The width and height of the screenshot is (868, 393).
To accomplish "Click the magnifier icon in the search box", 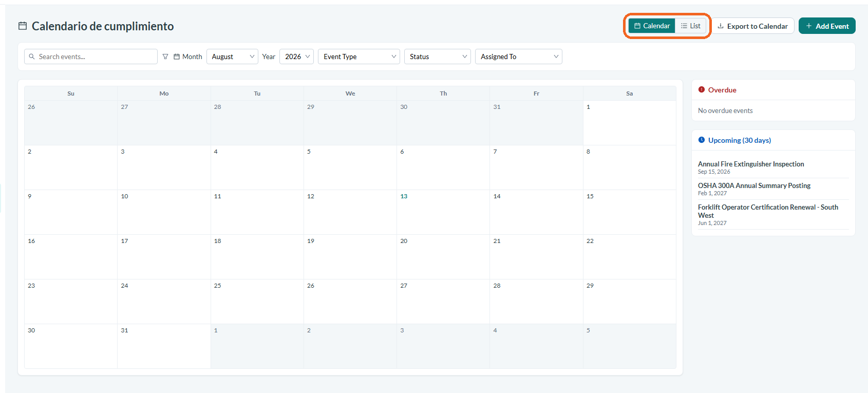I will tap(32, 57).
